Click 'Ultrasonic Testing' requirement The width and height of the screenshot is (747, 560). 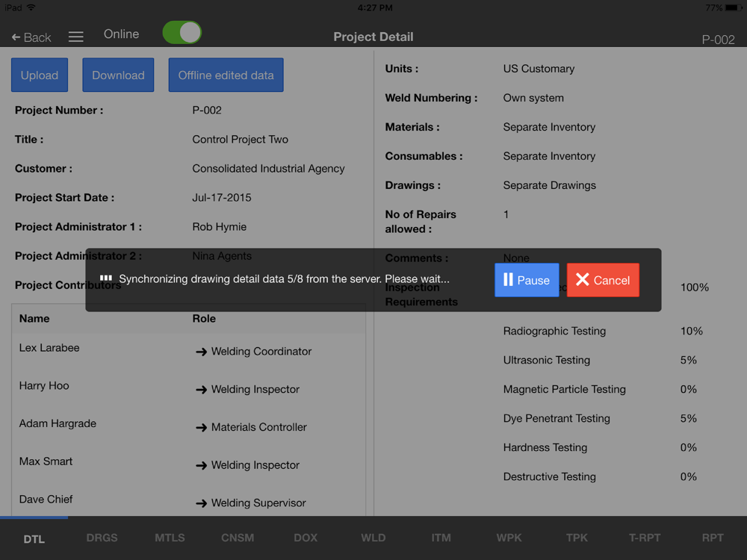(547, 360)
